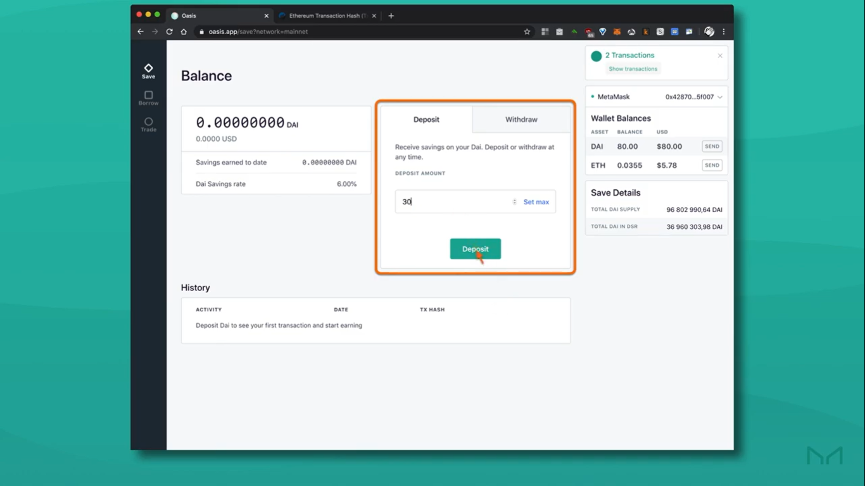Click the ACTIVITY column header

pos(208,310)
